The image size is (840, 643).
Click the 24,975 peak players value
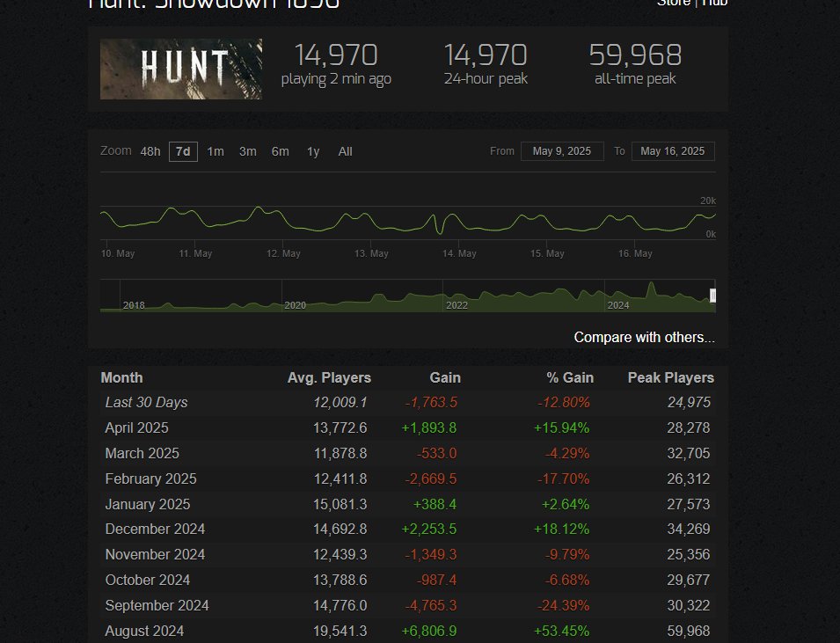point(689,402)
